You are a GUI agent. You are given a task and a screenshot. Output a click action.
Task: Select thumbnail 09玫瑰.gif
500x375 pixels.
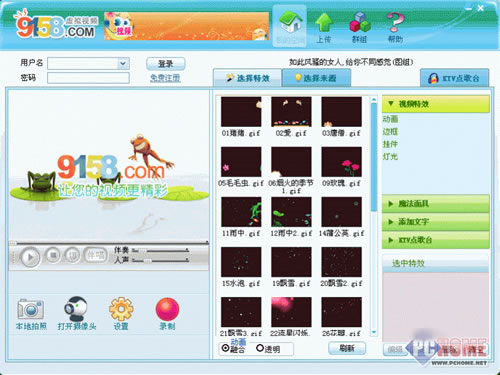341,162
